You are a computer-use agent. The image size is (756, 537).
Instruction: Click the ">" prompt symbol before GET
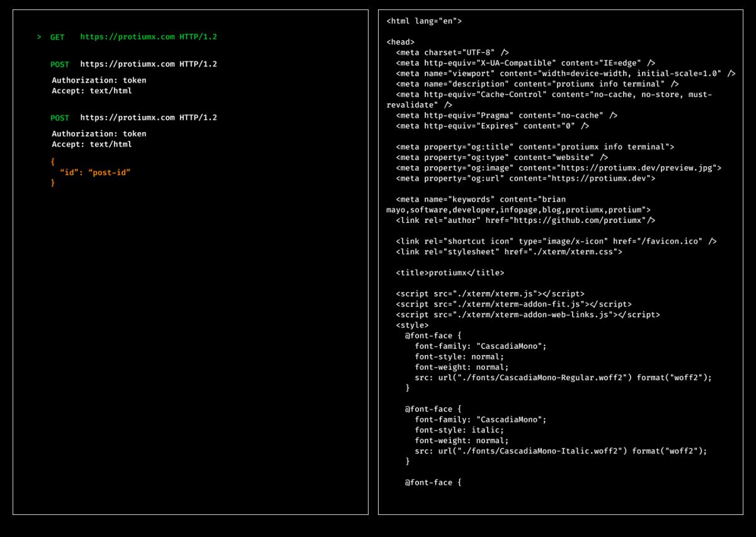coord(39,37)
